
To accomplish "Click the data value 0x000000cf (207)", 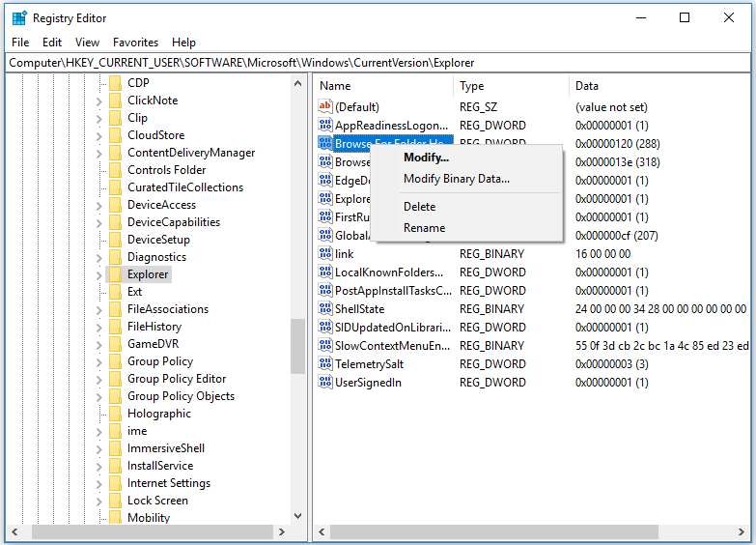I will [x=617, y=236].
